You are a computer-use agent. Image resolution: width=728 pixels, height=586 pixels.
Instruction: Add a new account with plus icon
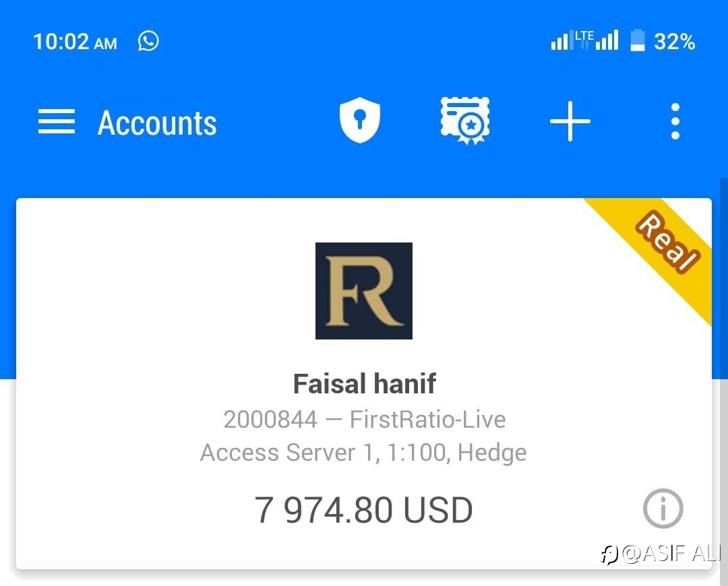click(570, 121)
